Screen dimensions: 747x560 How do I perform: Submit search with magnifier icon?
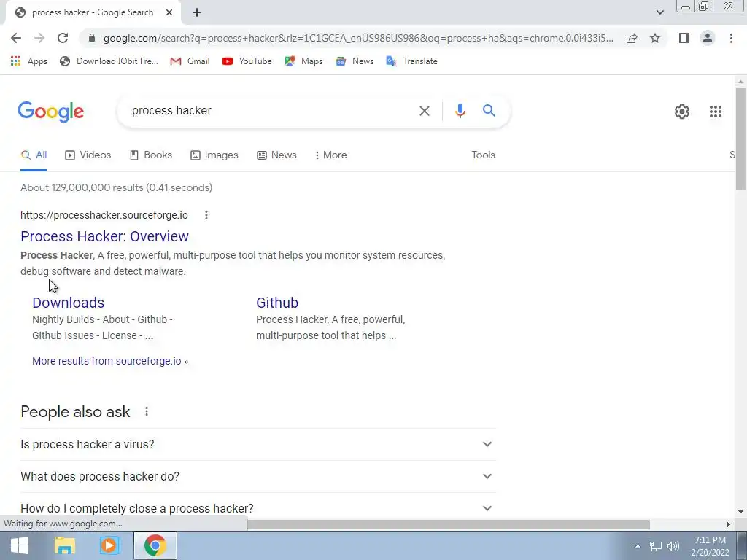click(x=489, y=111)
